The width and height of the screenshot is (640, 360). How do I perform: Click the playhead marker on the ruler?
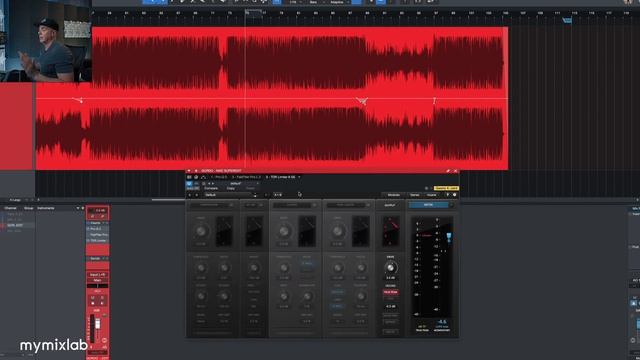246,13
